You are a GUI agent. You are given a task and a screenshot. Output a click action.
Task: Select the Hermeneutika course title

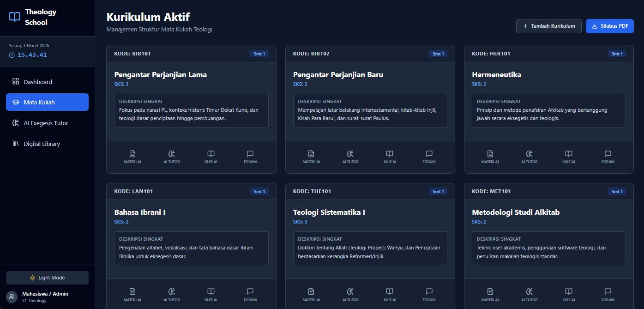(497, 74)
